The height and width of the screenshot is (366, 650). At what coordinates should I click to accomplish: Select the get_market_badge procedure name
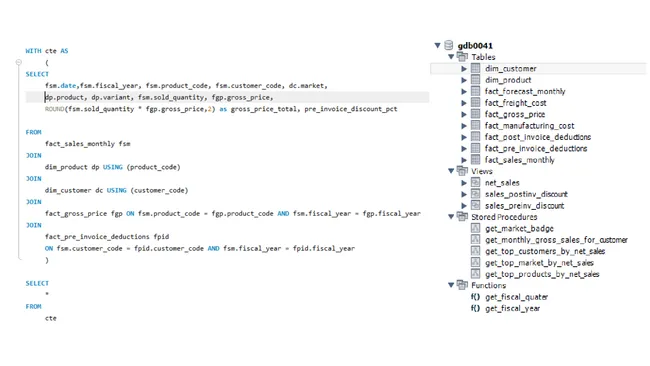(519, 228)
